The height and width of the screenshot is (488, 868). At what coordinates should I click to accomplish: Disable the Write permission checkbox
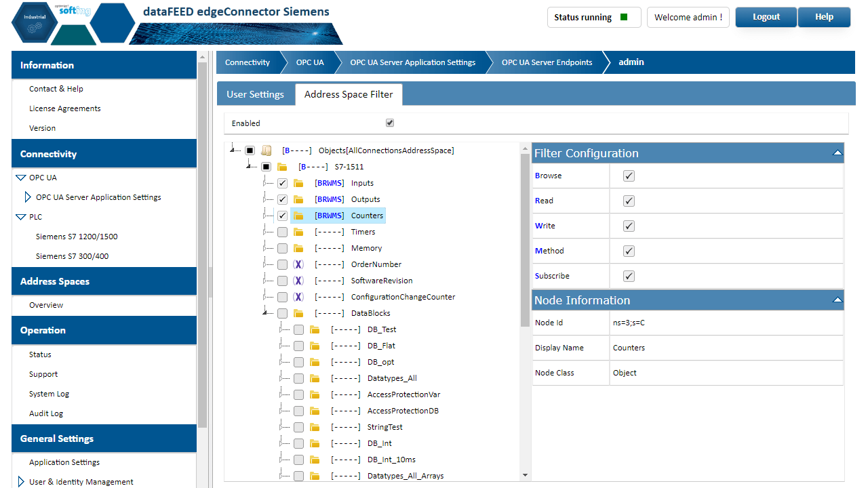tap(629, 226)
